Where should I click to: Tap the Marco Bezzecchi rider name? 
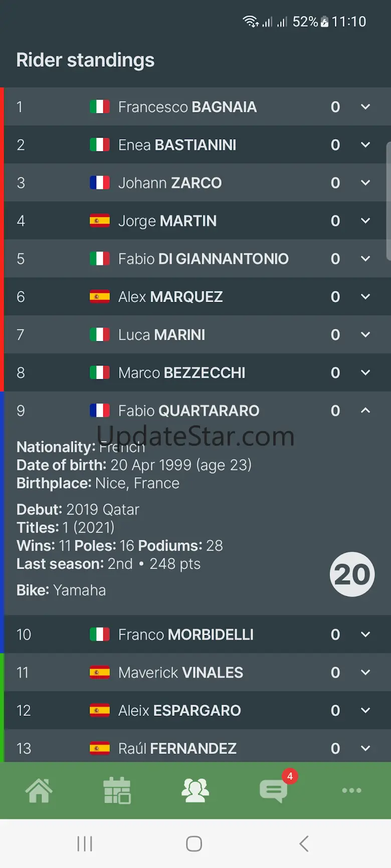181,373
